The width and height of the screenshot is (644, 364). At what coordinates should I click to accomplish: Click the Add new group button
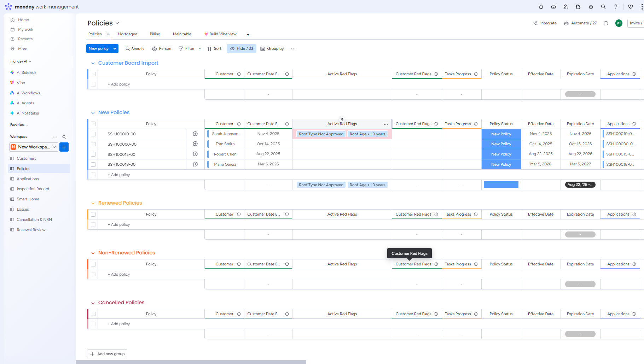[x=107, y=354]
